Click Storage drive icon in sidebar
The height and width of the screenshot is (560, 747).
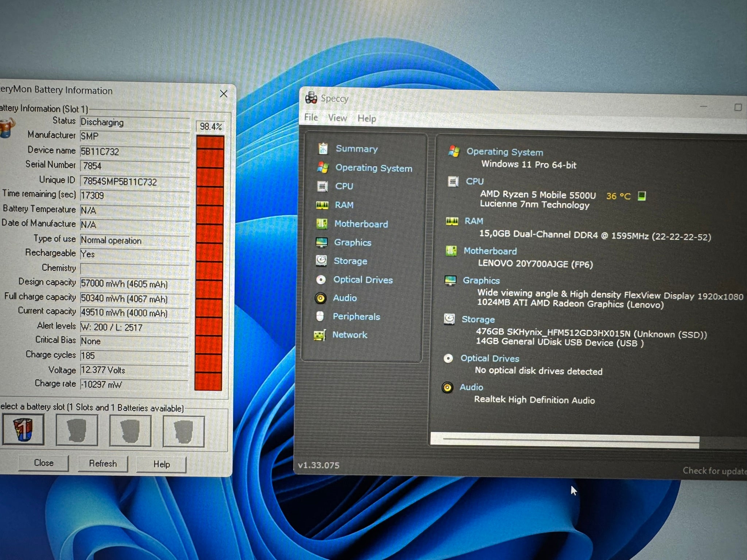click(321, 260)
